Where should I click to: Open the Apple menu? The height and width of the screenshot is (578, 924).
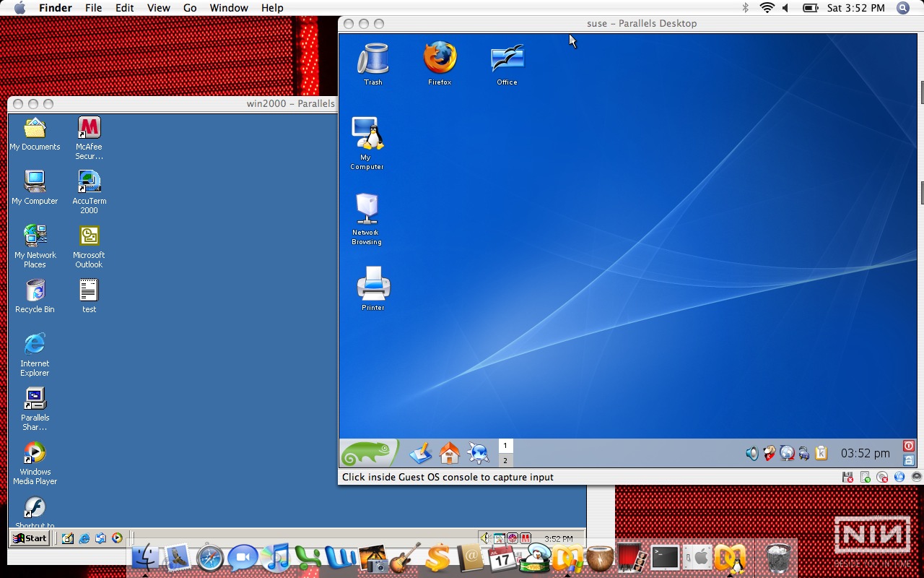[19, 8]
